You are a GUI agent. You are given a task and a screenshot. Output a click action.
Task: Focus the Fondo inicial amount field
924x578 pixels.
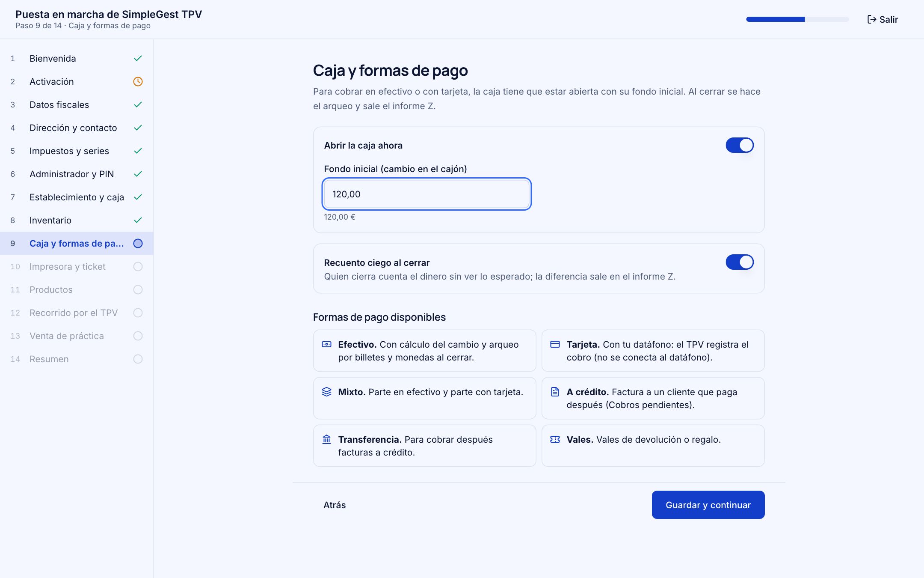click(x=426, y=194)
